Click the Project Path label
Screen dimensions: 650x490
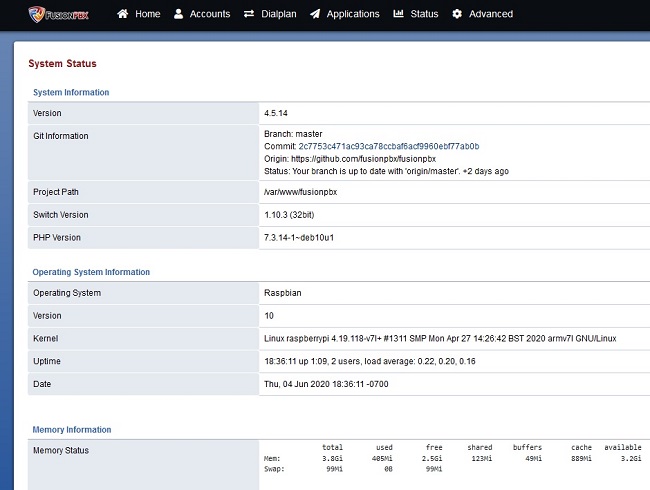(x=56, y=192)
